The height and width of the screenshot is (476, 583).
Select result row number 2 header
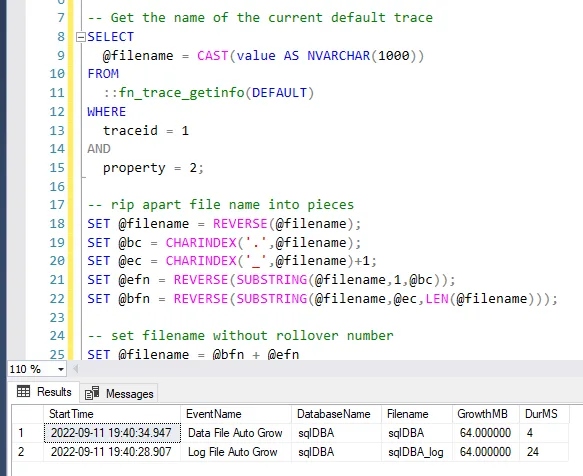28,452
